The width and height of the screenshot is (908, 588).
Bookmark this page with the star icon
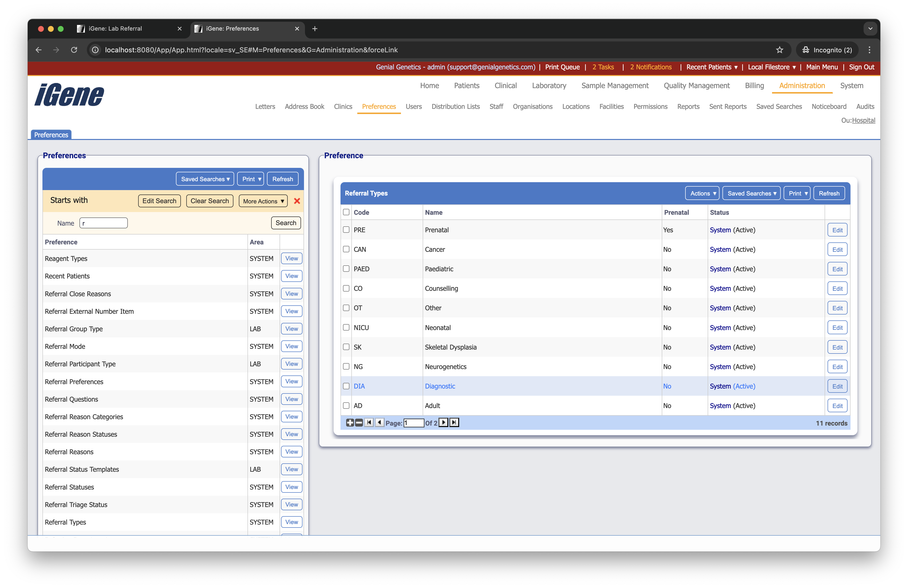[x=779, y=50]
